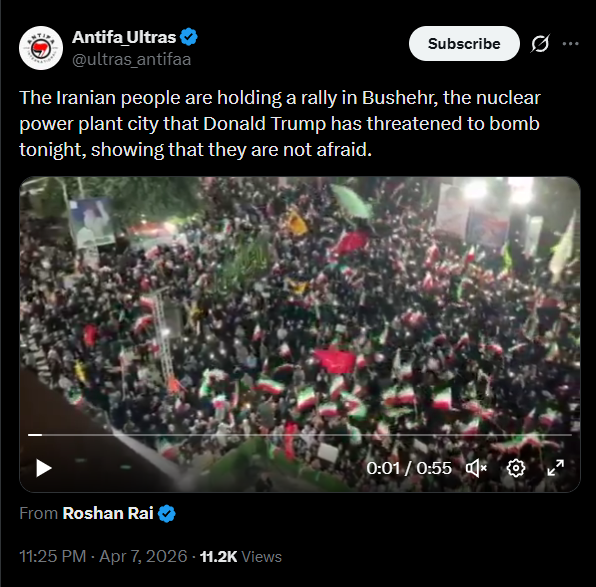Open the video settings gear
This screenshot has width=596, height=587.
pyautogui.click(x=516, y=468)
